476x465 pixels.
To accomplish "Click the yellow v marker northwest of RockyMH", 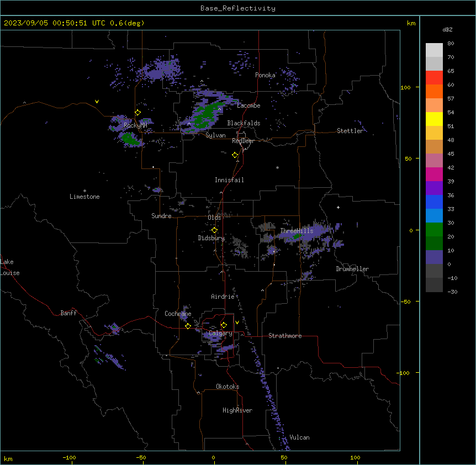I will click(x=97, y=102).
